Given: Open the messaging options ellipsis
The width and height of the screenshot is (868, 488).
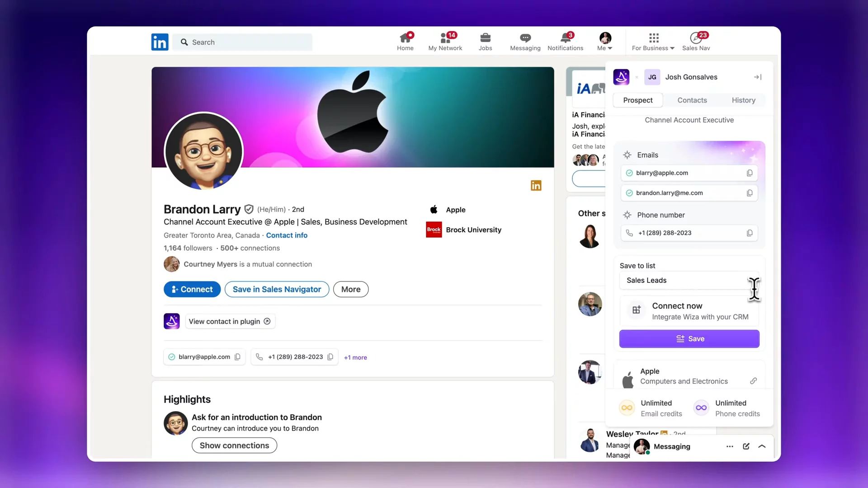Looking at the screenshot, I should tap(730, 446).
